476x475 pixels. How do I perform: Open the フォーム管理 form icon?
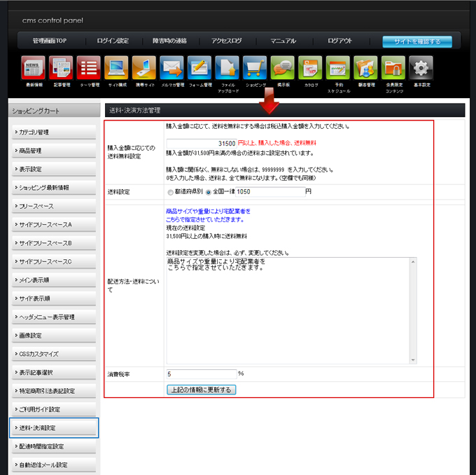pyautogui.click(x=199, y=69)
